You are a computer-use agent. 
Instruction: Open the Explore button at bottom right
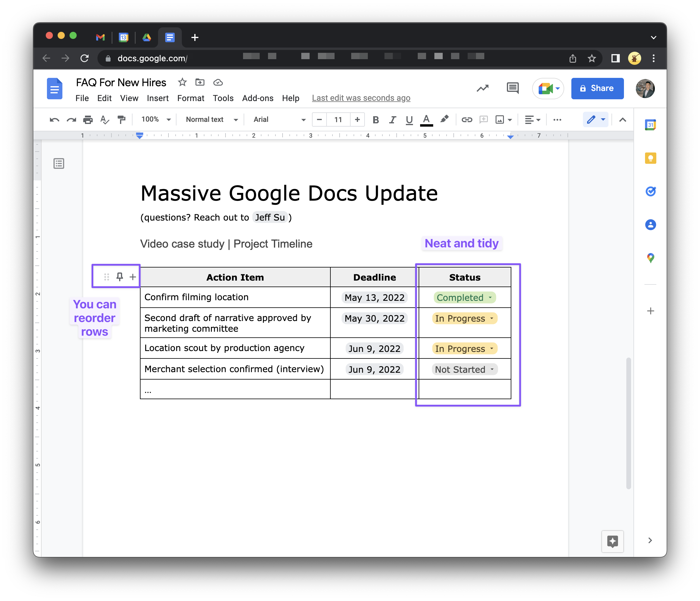pyautogui.click(x=612, y=541)
